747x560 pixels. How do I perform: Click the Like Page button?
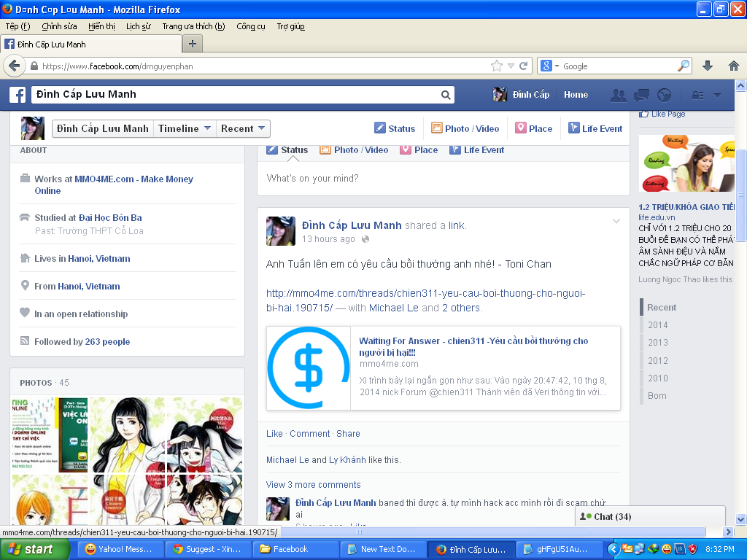click(662, 114)
